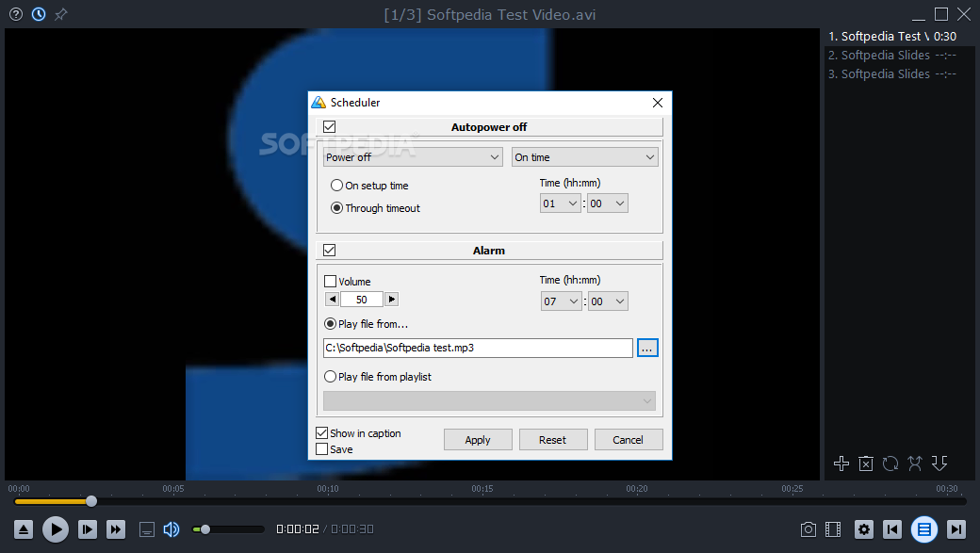Image resolution: width=980 pixels, height=553 pixels.
Task: Uncheck Show in caption
Action: pos(322,432)
